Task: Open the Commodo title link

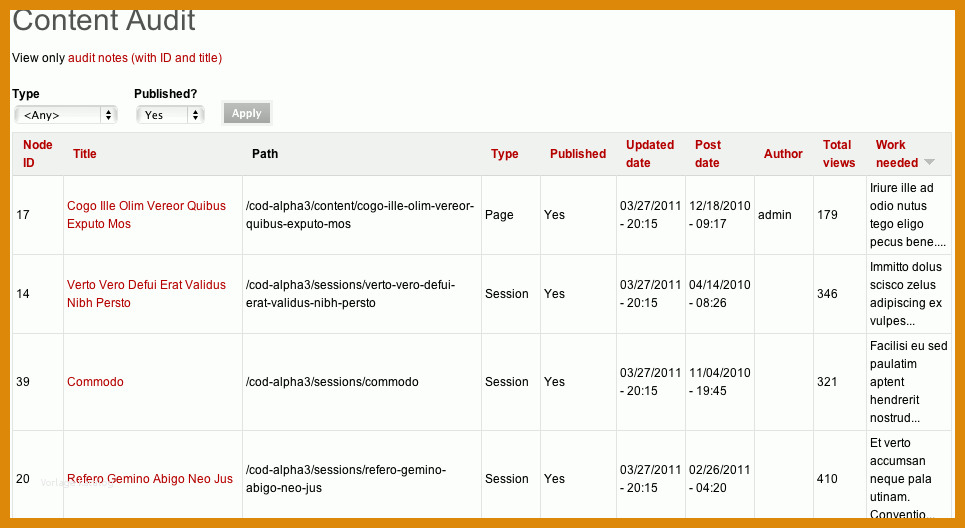Action: click(95, 382)
